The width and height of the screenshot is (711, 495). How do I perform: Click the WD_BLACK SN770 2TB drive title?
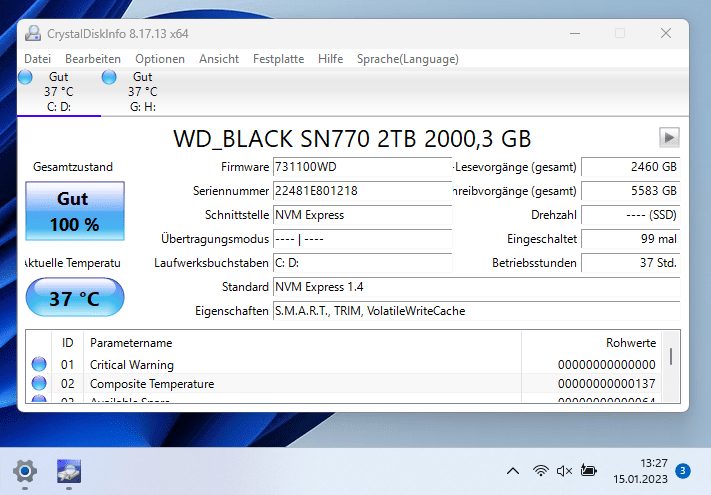click(352, 139)
